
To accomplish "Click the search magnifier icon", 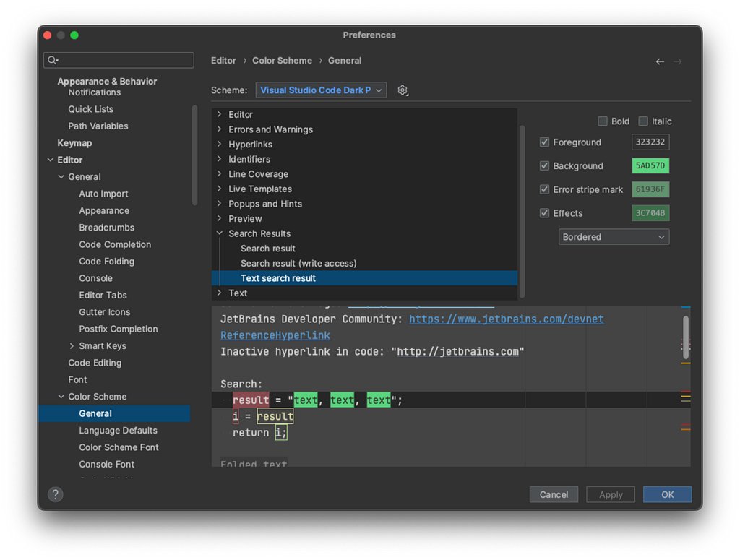I will pos(52,60).
